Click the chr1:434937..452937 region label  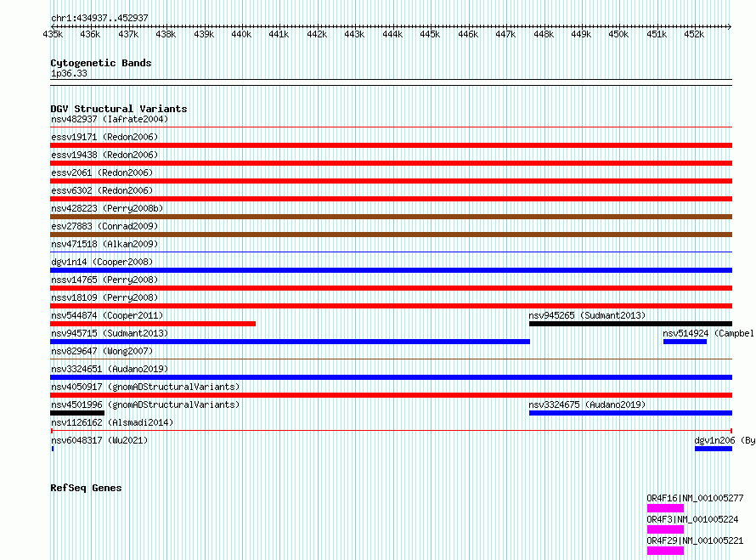pyautogui.click(x=99, y=18)
